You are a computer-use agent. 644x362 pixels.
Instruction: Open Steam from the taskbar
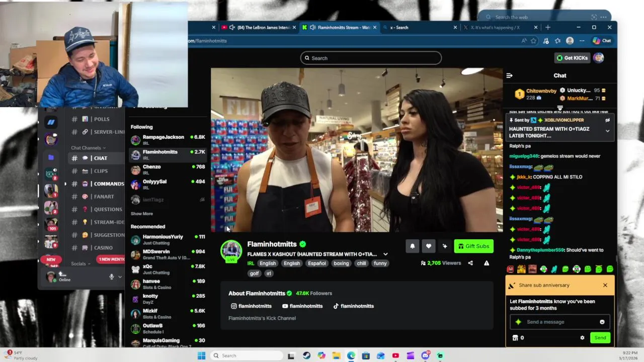[x=306, y=355]
